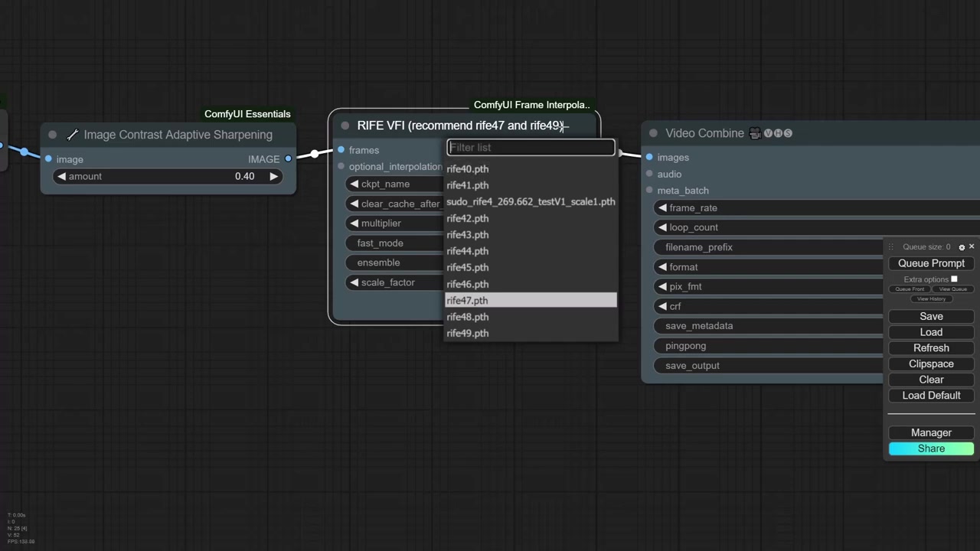The height and width of the screenshot is (551, 980).
Task: Click Video Combine images input socket
Action: (x=649, y=158)
